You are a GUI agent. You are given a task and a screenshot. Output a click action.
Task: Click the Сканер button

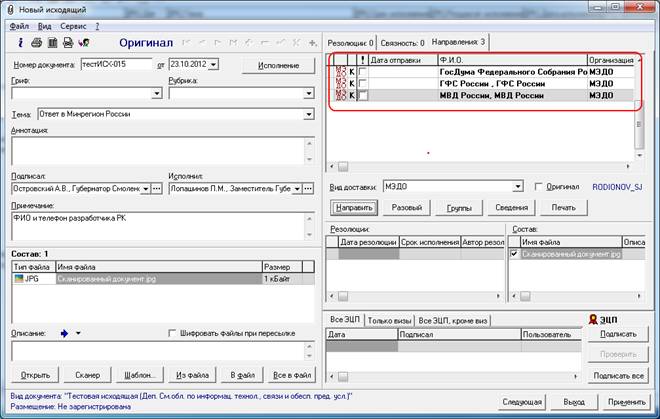pos(87,374)
